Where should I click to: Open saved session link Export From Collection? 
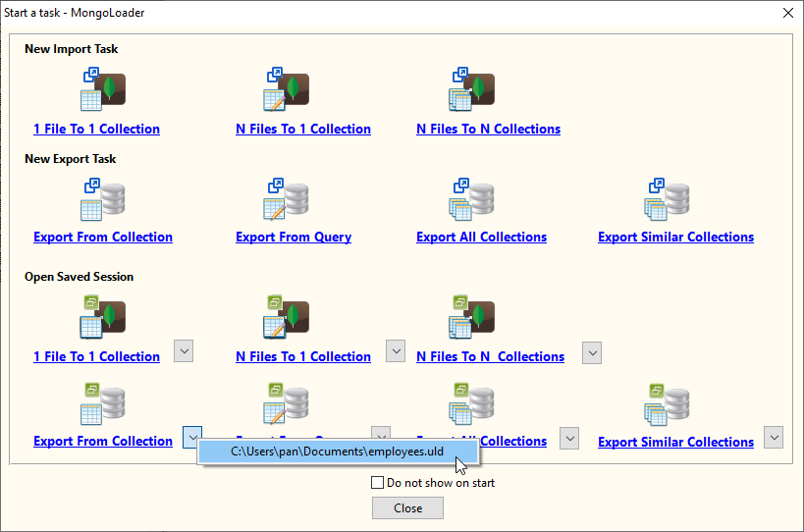(102, 442)
